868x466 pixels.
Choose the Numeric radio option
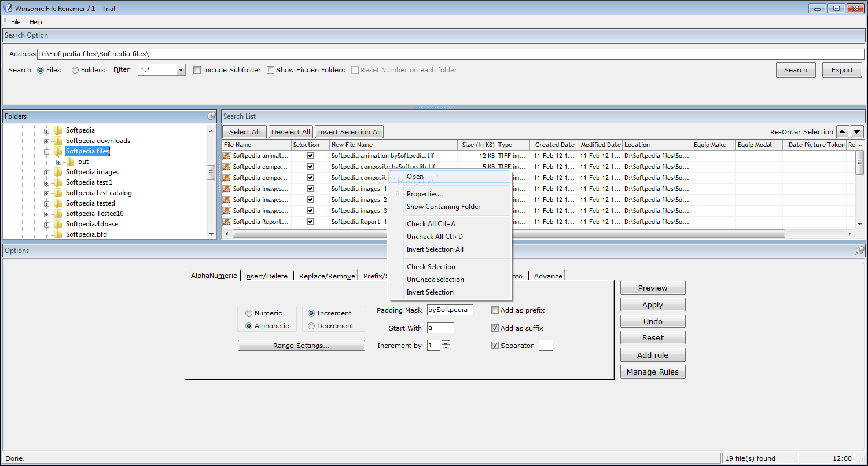pos(249,313)
